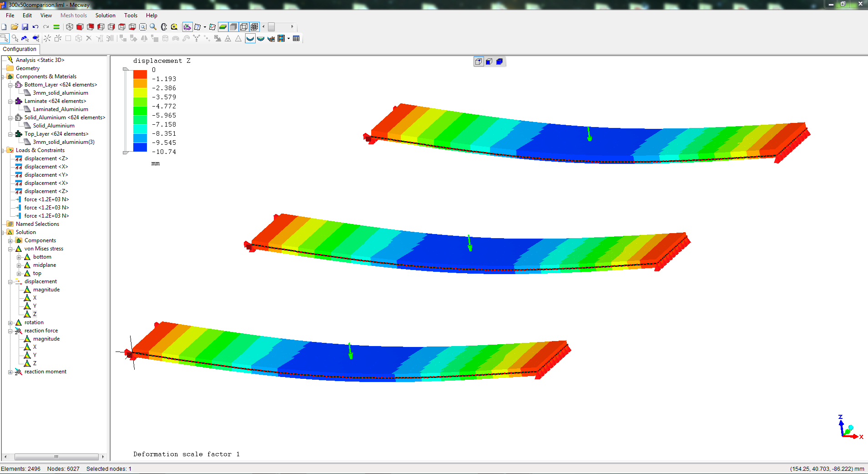Viewport: 868px width, 474px height.
Task: Toggle the blue deformed view button
Action: (x=250, y=38)
